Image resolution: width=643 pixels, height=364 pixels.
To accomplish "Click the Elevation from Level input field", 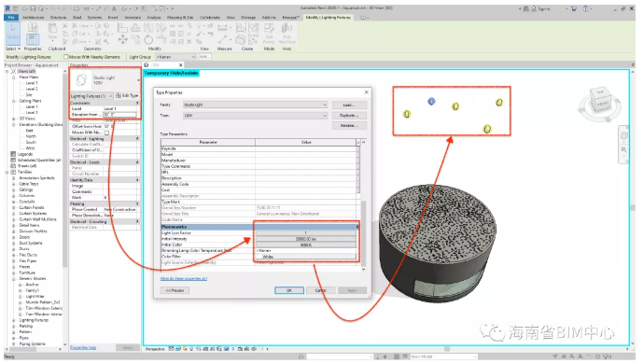I will point(119,115).
